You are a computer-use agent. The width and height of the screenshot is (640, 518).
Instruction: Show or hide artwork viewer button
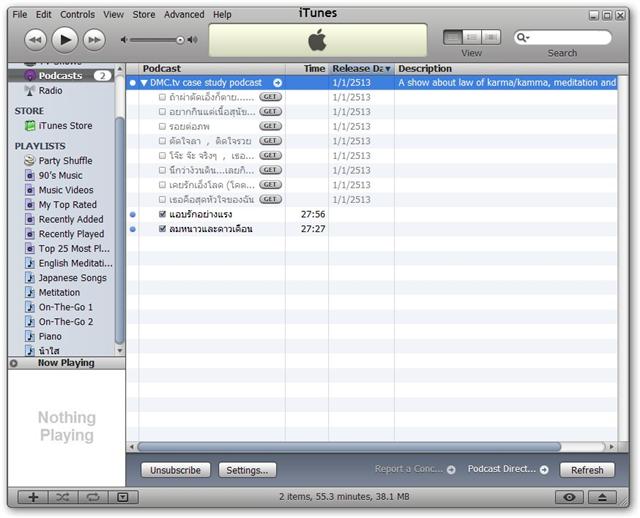[x=121, y=497]
